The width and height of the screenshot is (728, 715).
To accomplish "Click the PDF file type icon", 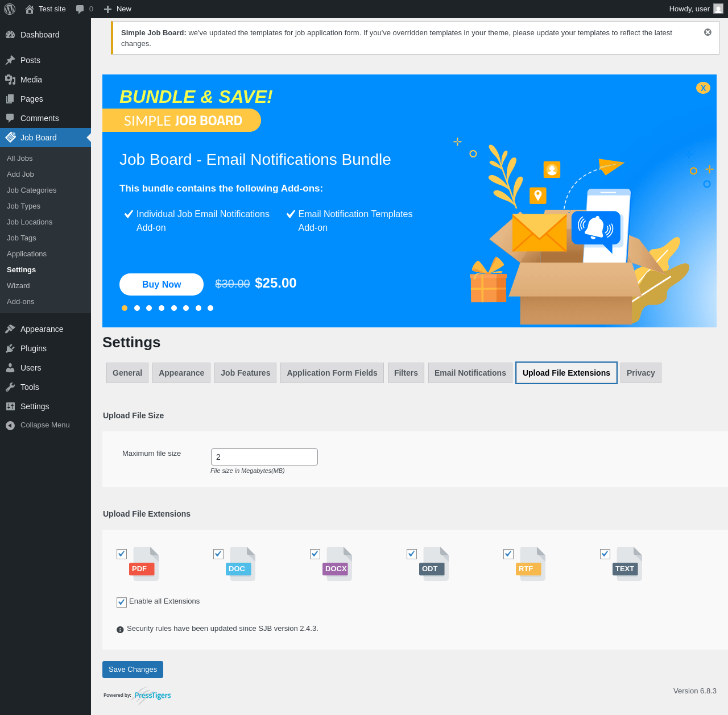I will coord(144,563).
